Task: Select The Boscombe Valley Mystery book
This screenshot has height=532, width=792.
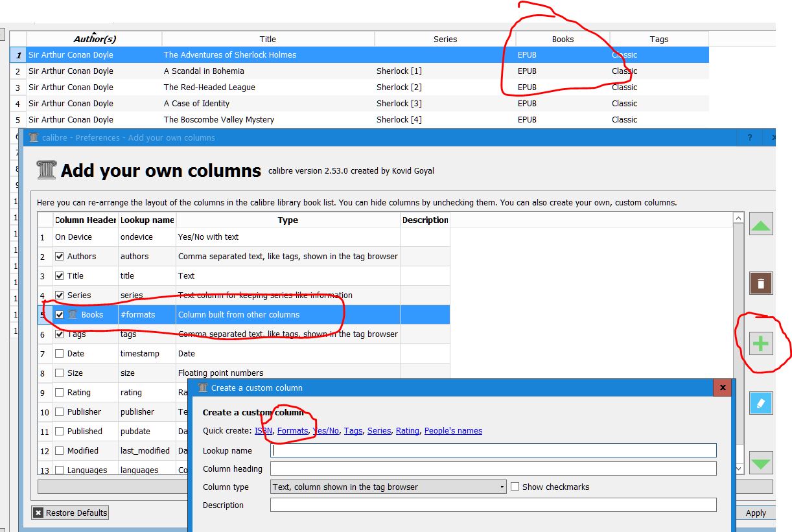Action: point(219,120)
